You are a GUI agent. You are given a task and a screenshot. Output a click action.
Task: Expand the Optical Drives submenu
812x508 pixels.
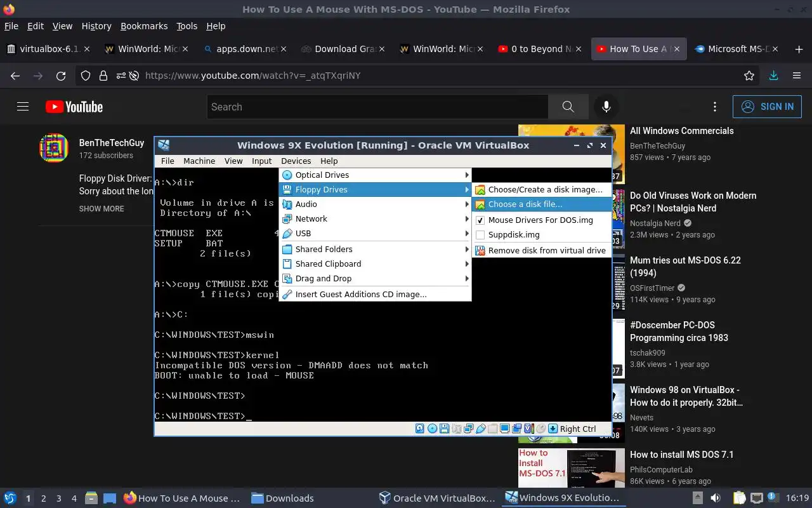[375, 175]
